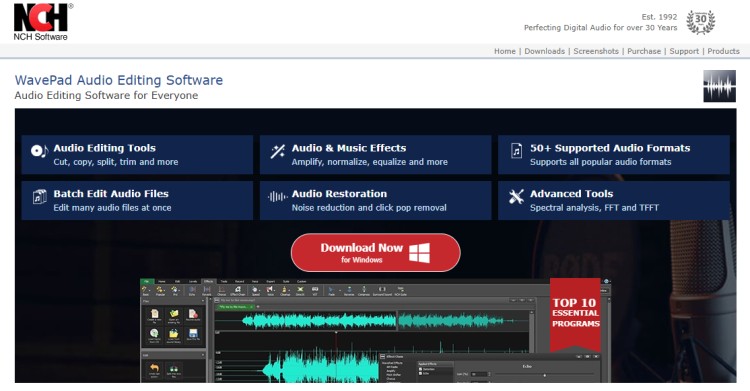Click Download Now for Windows button
The width and height of the screenshot is (750, 391).
pyautogui.click(x=375, y=252)
